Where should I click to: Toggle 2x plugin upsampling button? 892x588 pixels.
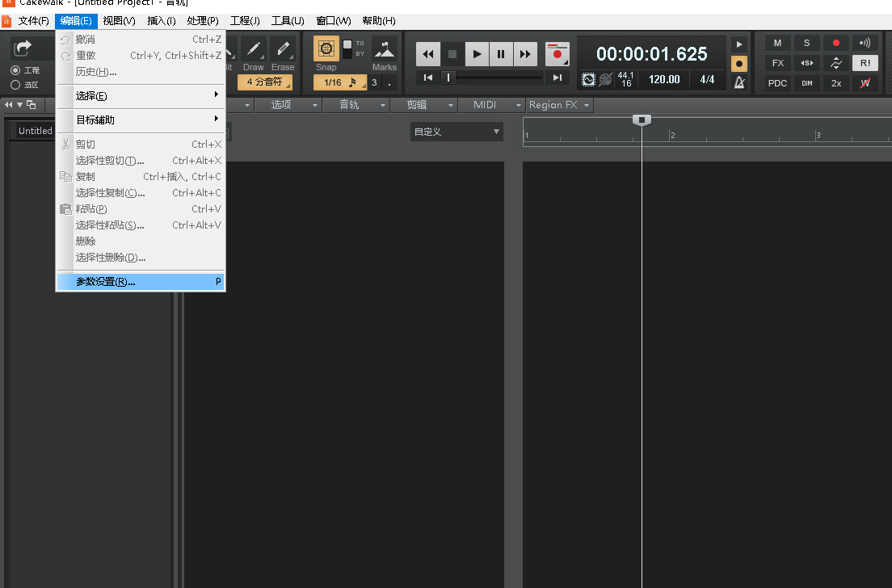point(835,83)
